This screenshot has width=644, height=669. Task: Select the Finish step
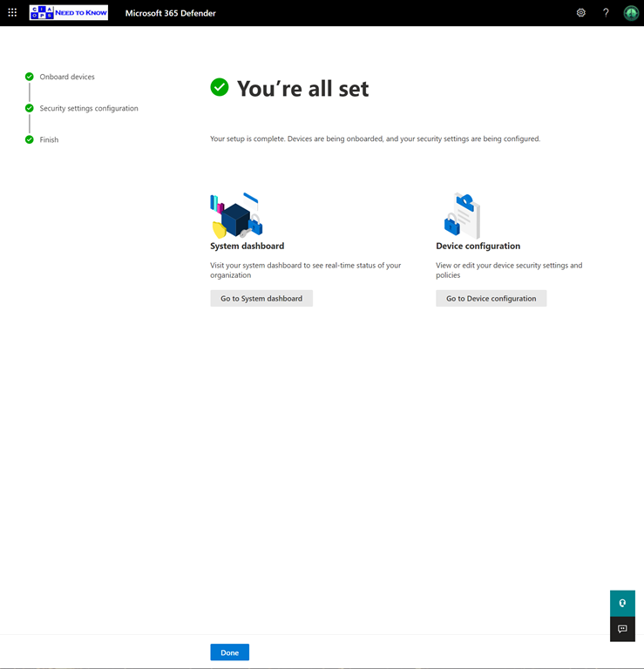pos(49,139)
